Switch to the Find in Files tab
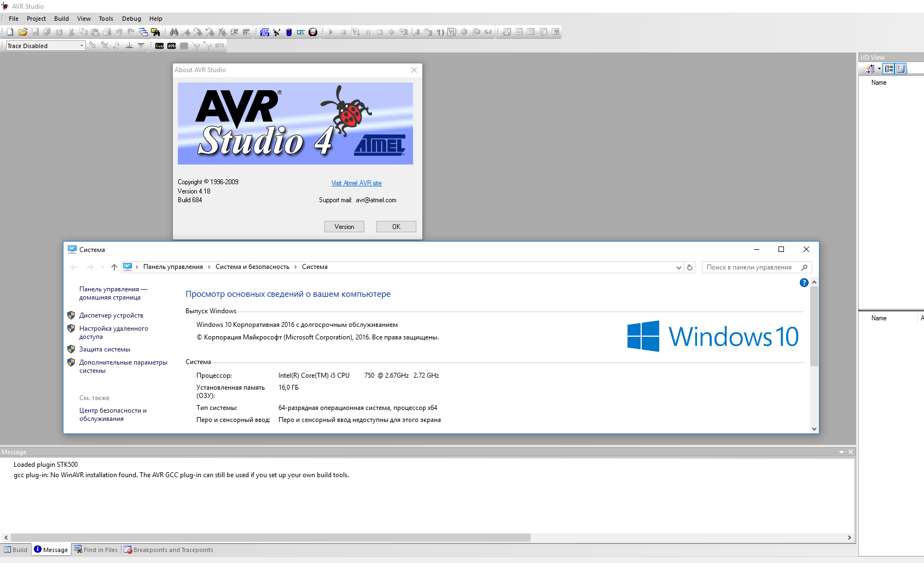The height and width of the screenshot is (563, 924). point(96,550)
